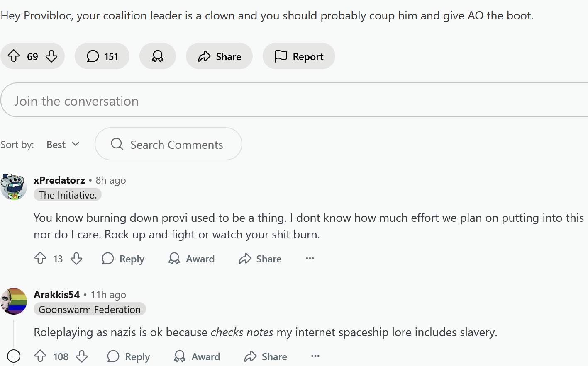Screen dimensions: 588x366
Task: Focus the Search Comments box
Action: coord(168,144)
